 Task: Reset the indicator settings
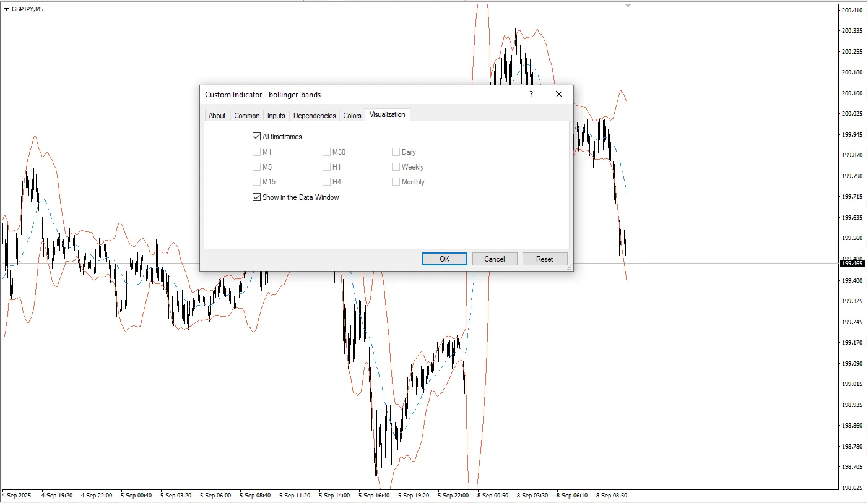click(545, 259)
